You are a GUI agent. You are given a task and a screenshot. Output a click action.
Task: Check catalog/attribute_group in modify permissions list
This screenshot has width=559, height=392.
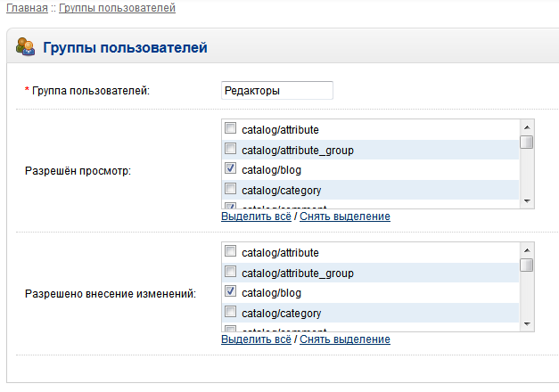point(231,273)
